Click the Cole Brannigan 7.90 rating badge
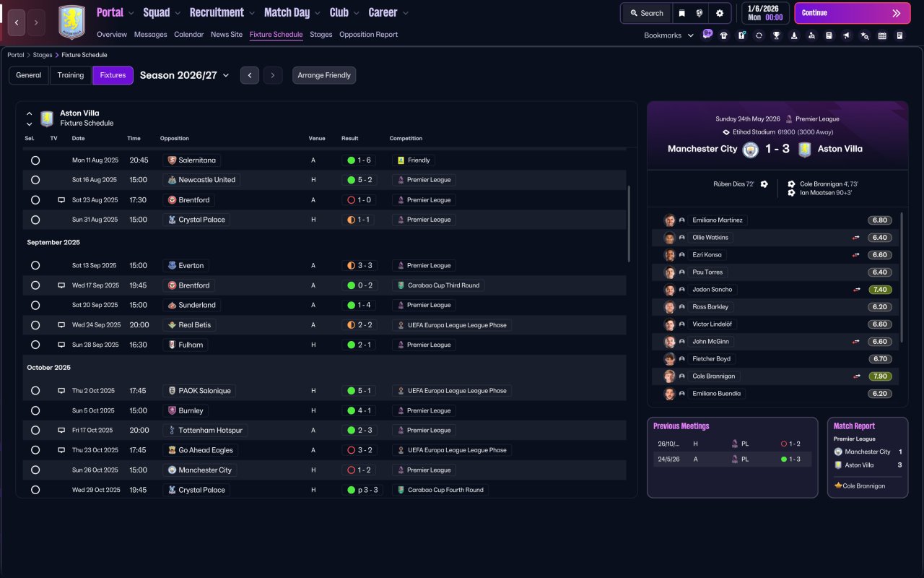Viewport: 924px width, 578px height. point(880,376)
